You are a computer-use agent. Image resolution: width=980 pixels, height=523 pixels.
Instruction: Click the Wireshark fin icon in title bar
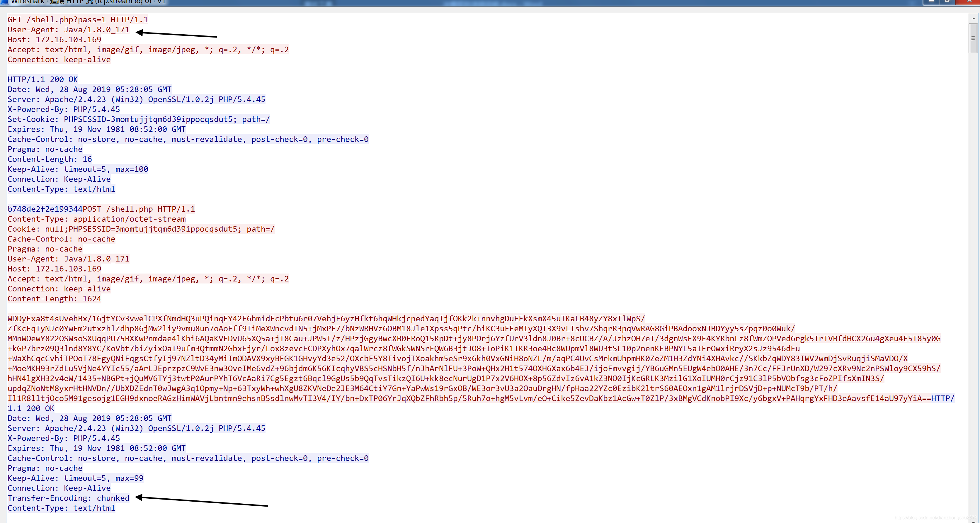[x=5, y=2]
